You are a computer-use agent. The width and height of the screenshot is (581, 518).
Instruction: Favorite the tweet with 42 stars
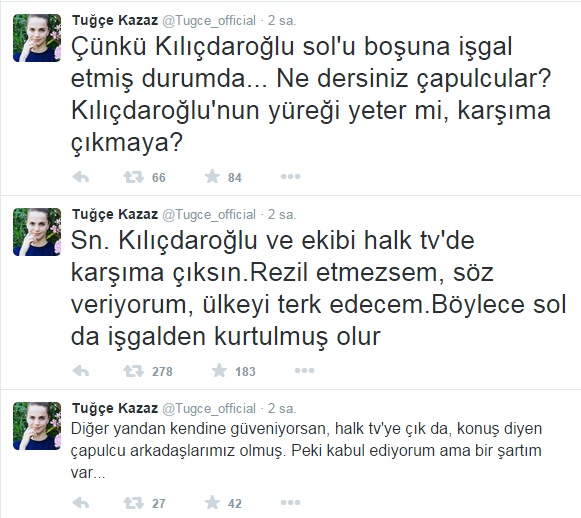coord(212,502)
